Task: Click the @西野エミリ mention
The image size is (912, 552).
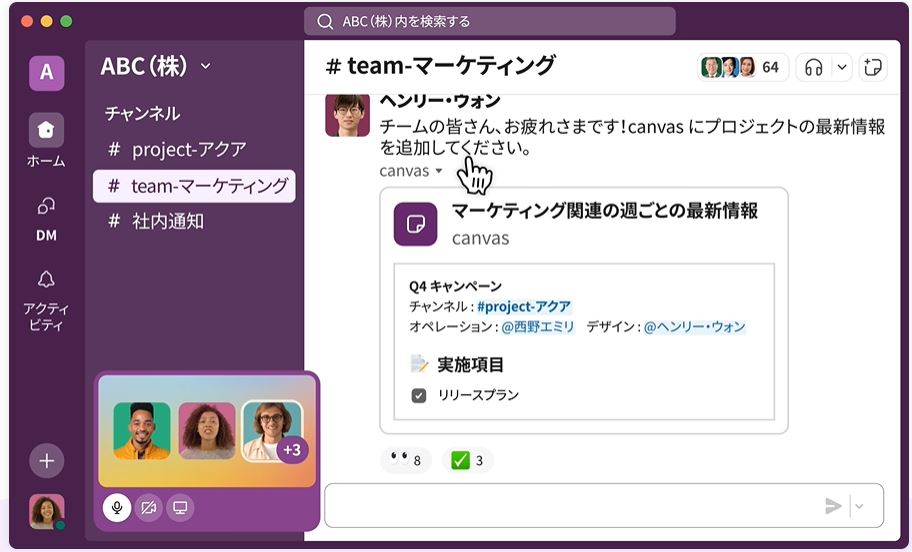Action: [x=537, y=327]
